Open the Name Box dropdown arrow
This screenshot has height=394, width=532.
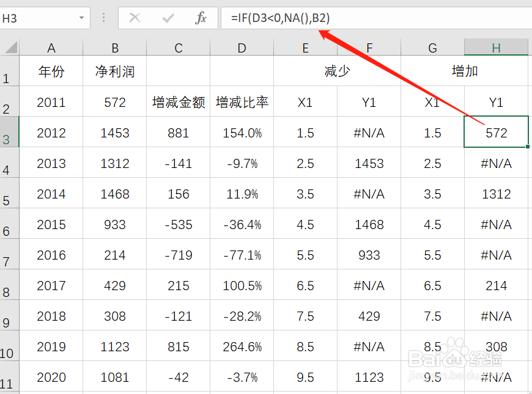(81, 18)
